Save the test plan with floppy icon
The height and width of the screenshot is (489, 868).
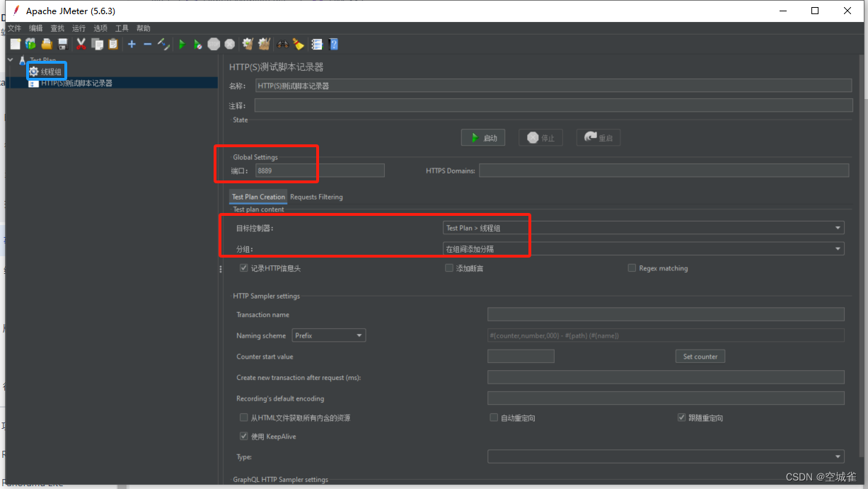pyautogui.click(x=63, y=44)
